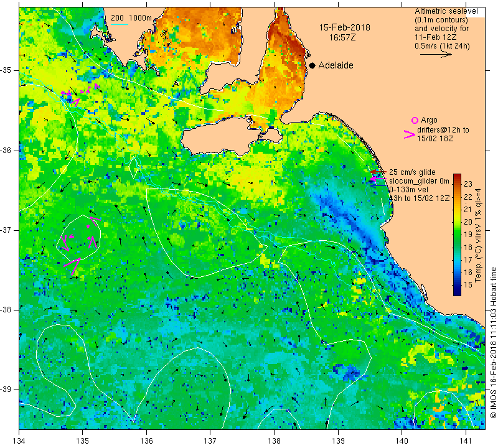Click the '15/02 18Z' drifter time text
This screenshot has width=498, height=448.
point(435,139)
